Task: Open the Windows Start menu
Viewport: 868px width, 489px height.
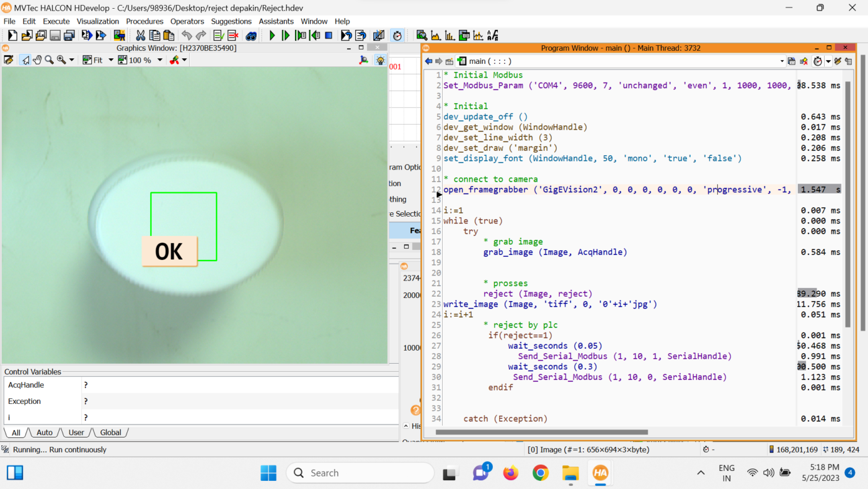Action: tap(268, 473)
